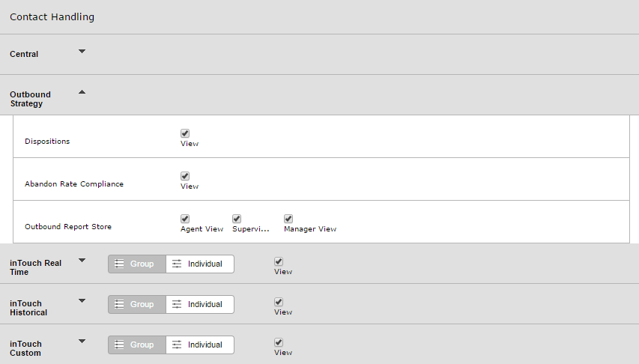
Task: Expand the Central section arrow
Action: 82,52
